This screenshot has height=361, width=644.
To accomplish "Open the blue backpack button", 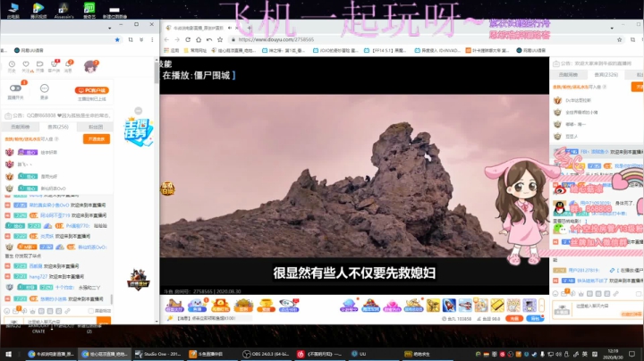I will [535, 318].
